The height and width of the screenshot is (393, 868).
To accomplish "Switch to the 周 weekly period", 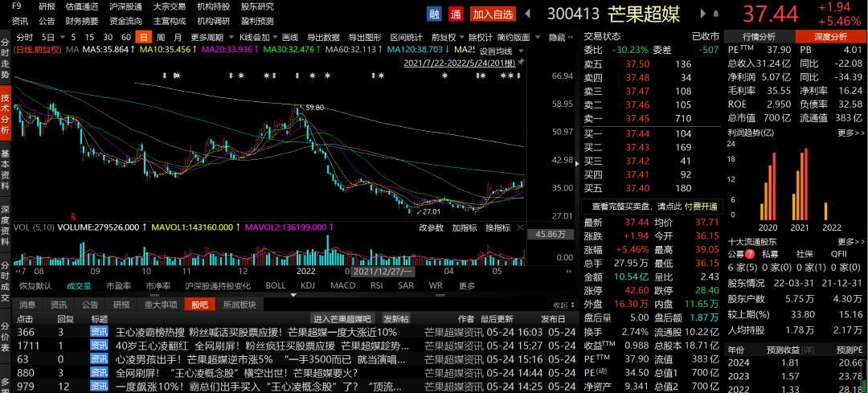I will pyautogui.click(x=161, y=38).
